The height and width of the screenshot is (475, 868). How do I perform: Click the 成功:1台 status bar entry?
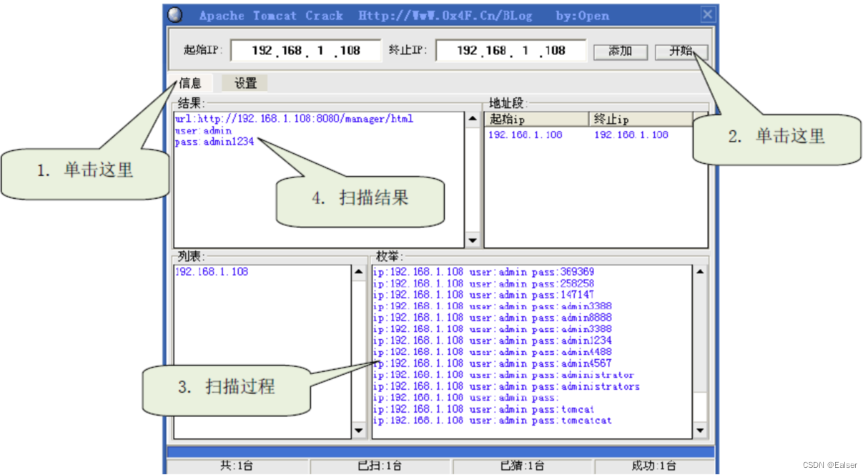(654, 466)
